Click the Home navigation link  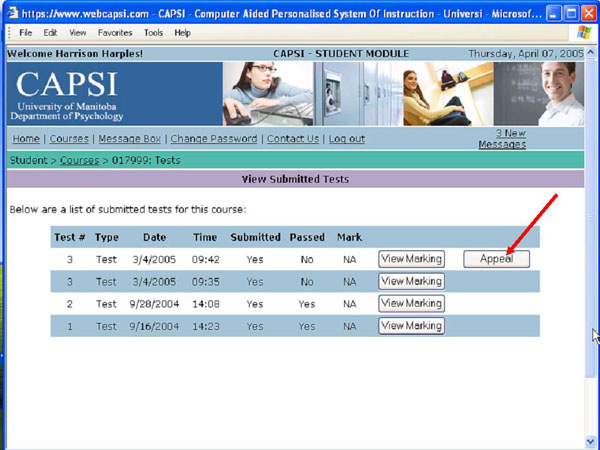coord(26,139)
